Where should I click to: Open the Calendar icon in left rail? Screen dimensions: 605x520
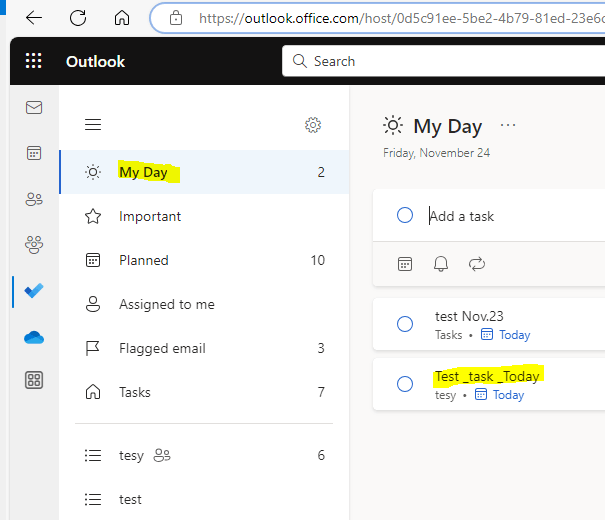click(x=34, y=153)
